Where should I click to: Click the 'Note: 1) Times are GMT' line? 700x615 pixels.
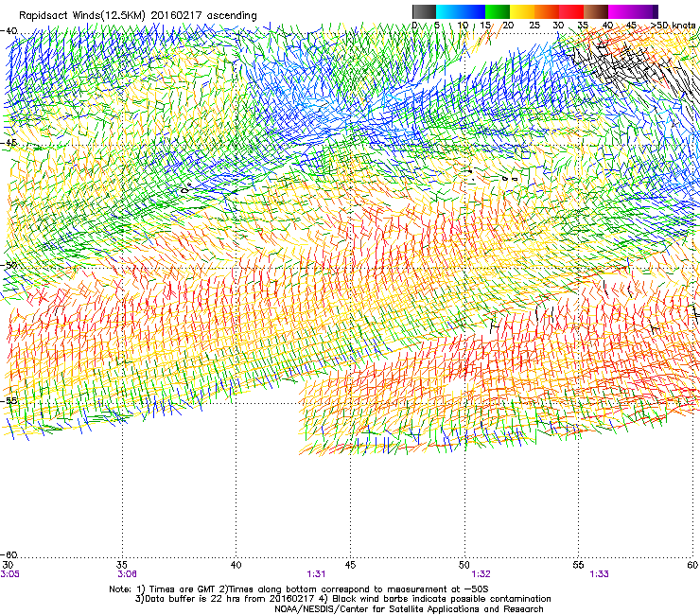click(299, 589)
